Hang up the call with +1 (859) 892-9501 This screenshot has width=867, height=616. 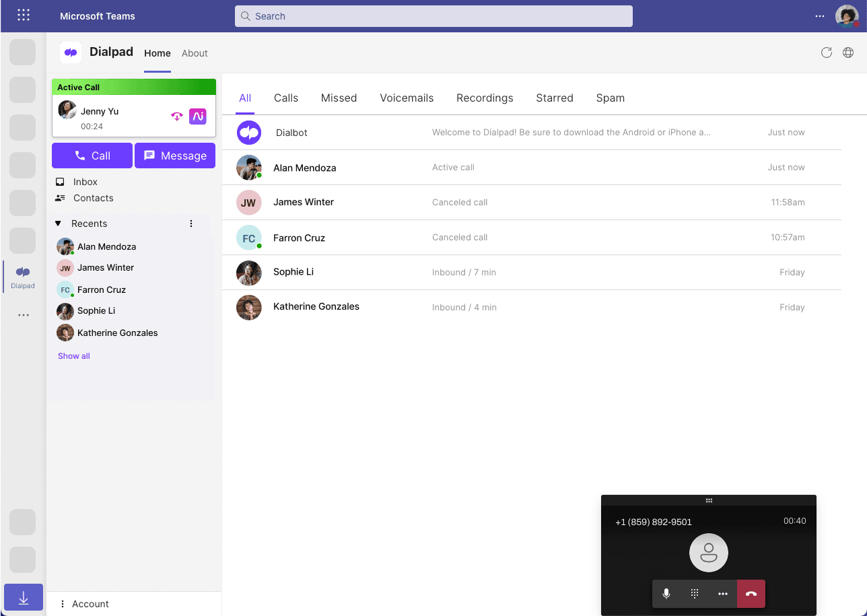click(x=751, y=594)
